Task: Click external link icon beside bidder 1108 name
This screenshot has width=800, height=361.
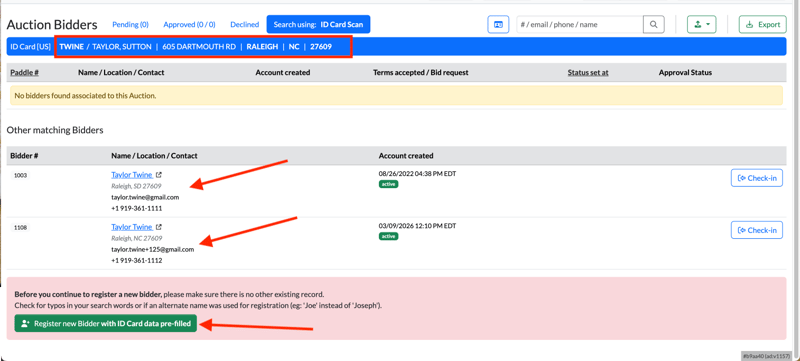Action: click(x=159, y=227)
